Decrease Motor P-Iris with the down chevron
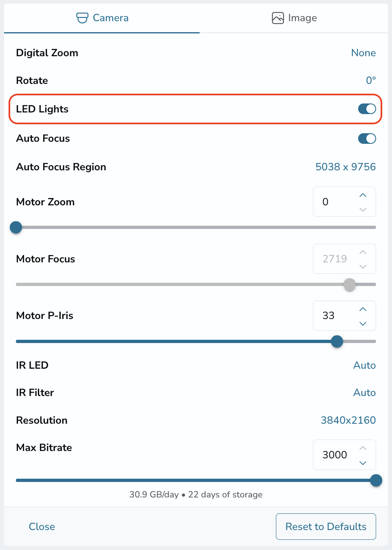Screen dimensions: 392x550 click(x=363, y=323)
